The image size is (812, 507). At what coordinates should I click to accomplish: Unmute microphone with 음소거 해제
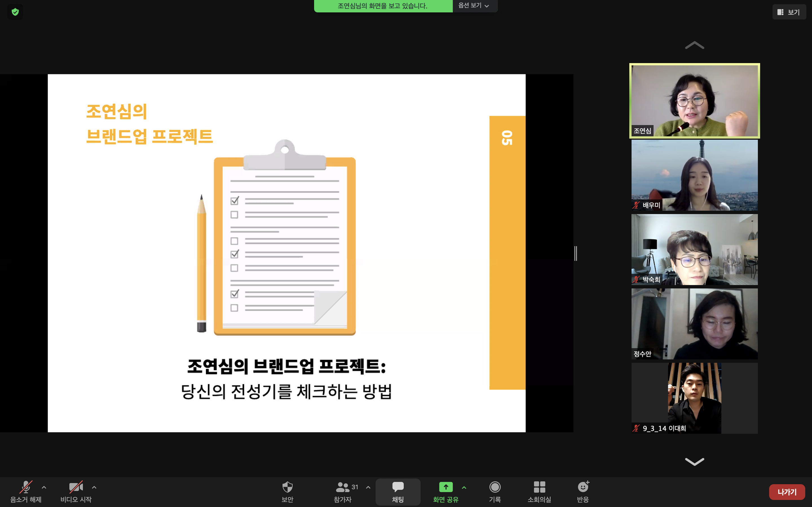[x=26, y=487]
